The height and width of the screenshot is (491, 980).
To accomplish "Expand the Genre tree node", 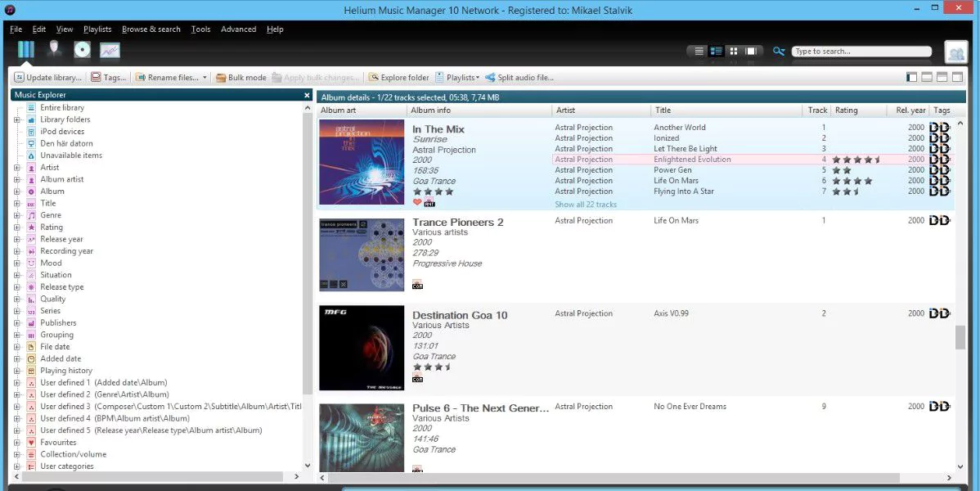I will (16, 214).
